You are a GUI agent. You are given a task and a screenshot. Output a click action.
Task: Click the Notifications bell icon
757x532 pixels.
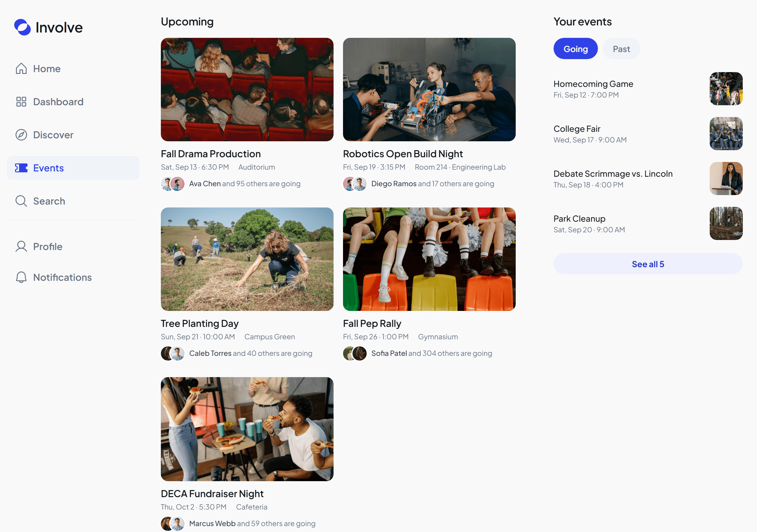(x=21, y=277)
